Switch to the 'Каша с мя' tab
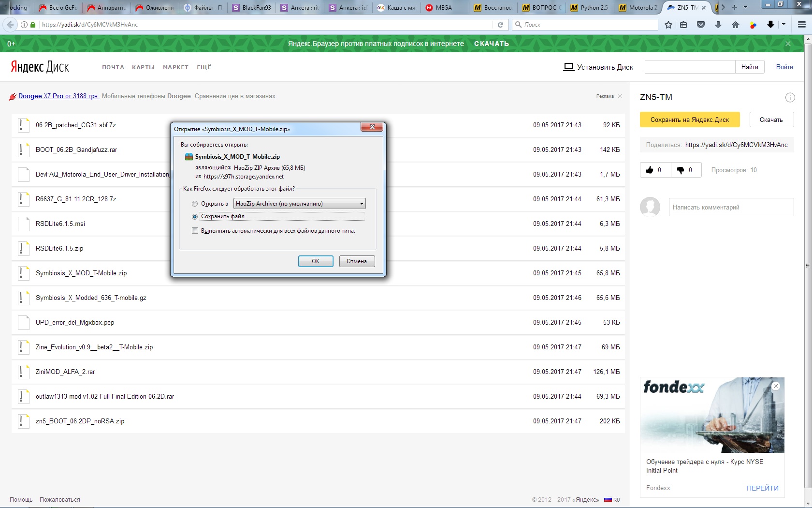812x508 pixels. [396, 8]
